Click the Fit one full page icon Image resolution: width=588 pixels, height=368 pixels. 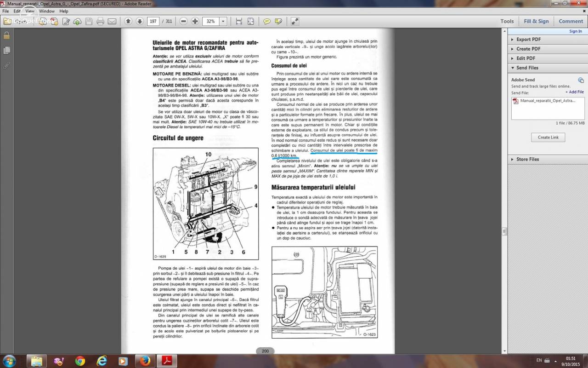[x=250, y=21]
